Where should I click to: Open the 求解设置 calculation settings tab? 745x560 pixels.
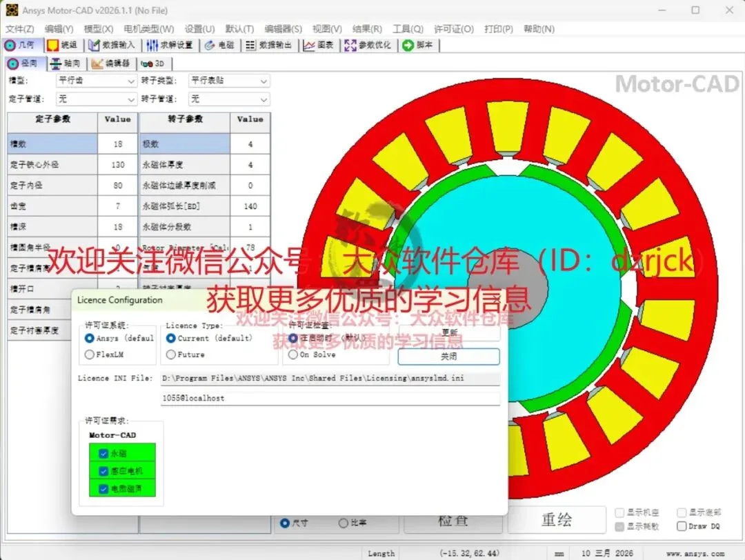170,45
